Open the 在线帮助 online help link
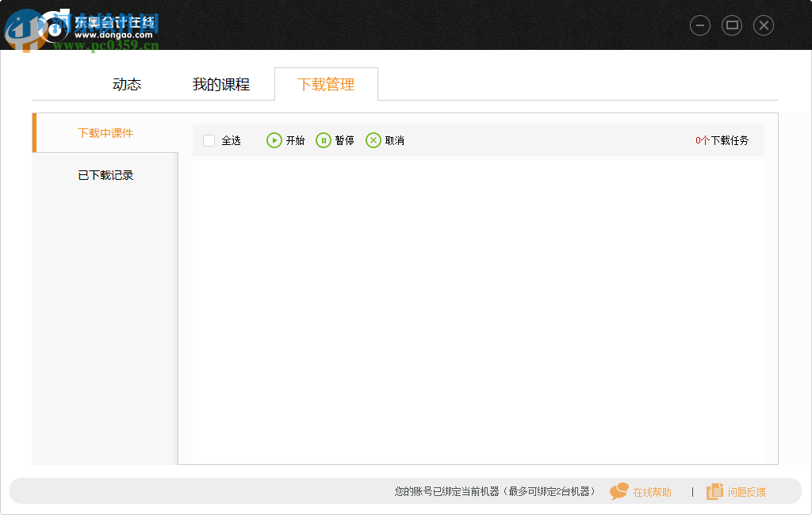This screenshot has width=812, height=515. point(652,491)
